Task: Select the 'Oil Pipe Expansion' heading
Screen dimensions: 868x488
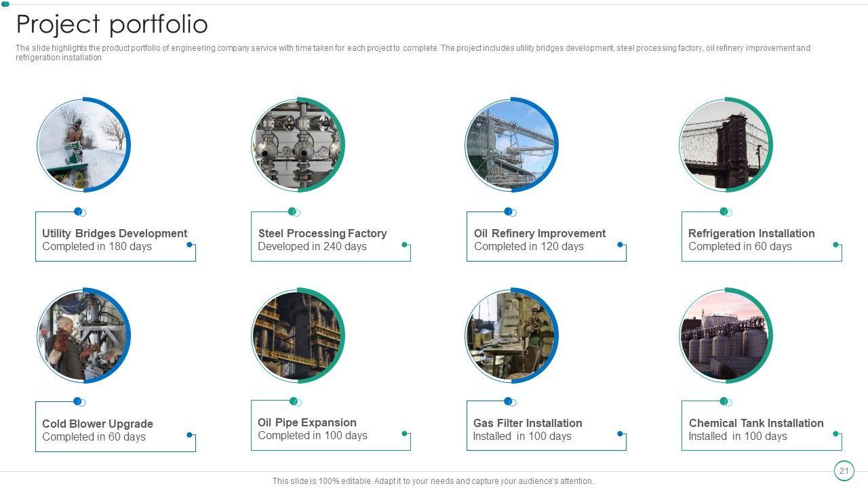Action: 307,422
